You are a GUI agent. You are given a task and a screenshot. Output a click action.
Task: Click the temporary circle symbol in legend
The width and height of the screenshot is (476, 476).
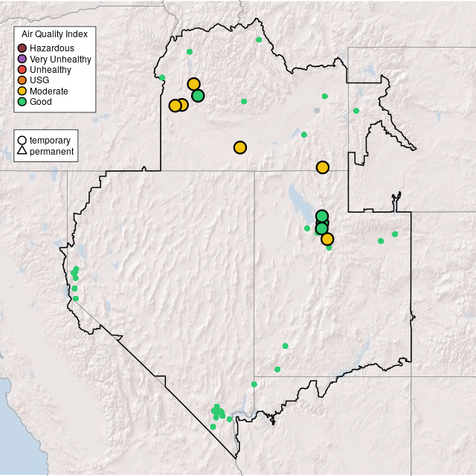[x=22, y=141]
